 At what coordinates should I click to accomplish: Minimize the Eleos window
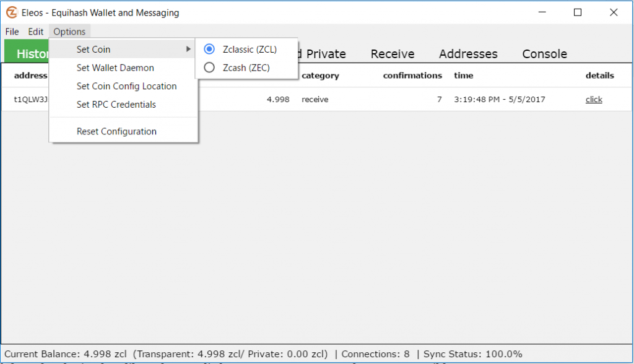pos(542,12)
